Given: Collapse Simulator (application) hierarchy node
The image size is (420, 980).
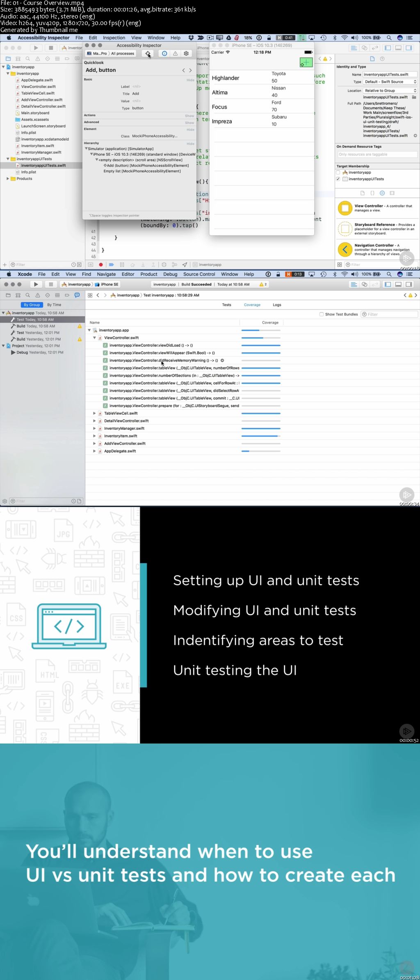Looking at the screenshot, I should point(87,149).
